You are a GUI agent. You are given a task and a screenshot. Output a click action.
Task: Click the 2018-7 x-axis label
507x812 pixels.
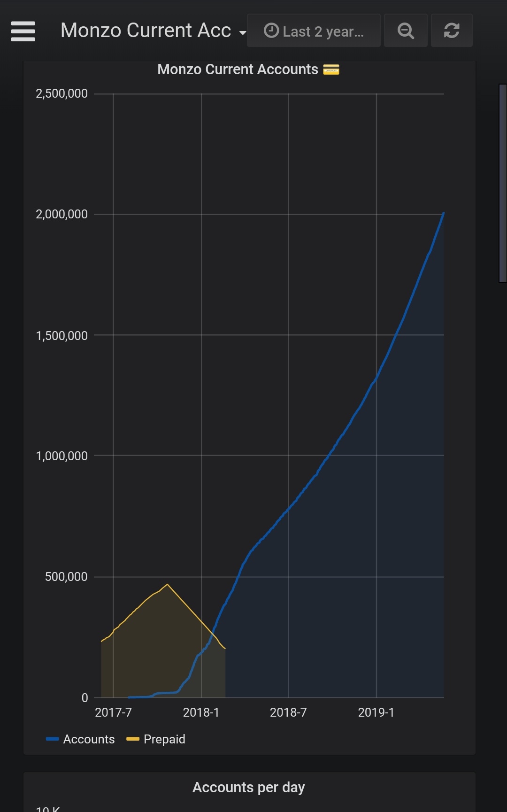(x=288, y=712)
